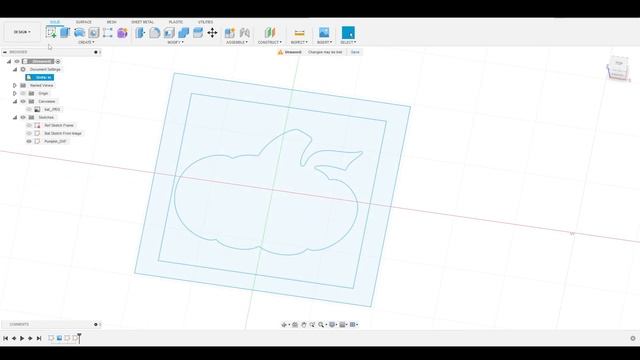Select the Measure ruler tool
Image resolution: width=640 pixels, height=360 pixels.
[299, 33]
